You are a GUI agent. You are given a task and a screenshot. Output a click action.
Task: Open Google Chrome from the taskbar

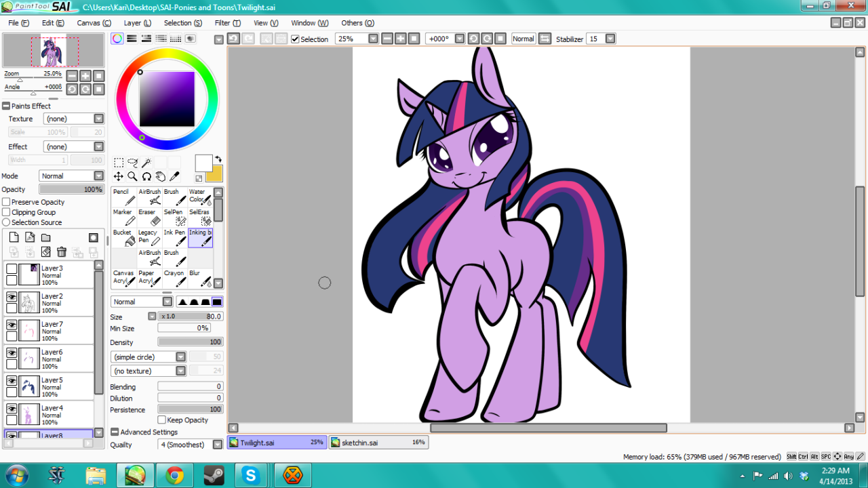[174, 476]
